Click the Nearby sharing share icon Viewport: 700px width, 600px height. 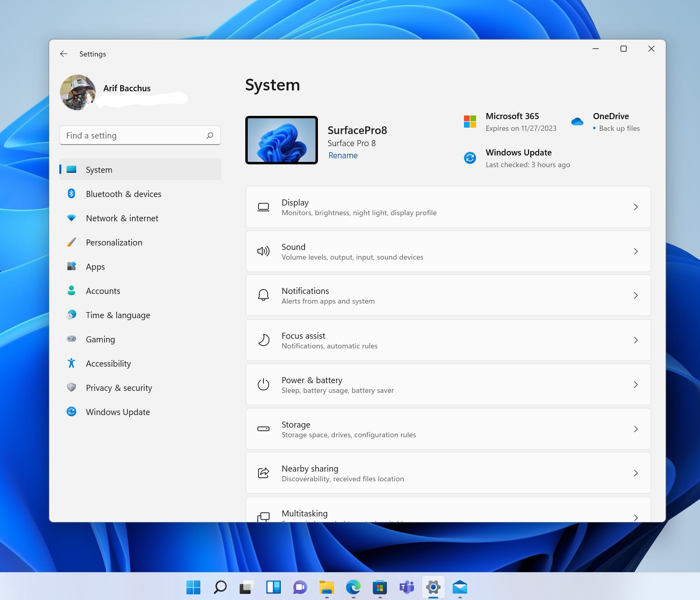coord(263,473)
